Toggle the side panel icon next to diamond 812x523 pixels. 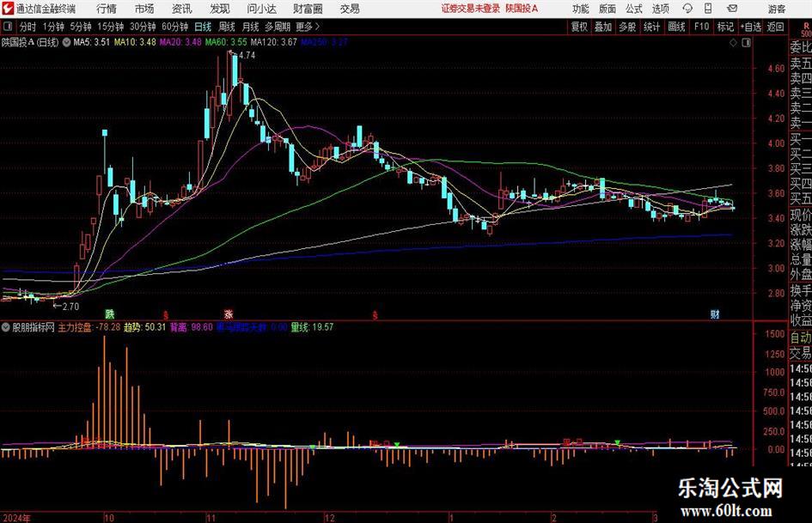click(x=746, y=42)
